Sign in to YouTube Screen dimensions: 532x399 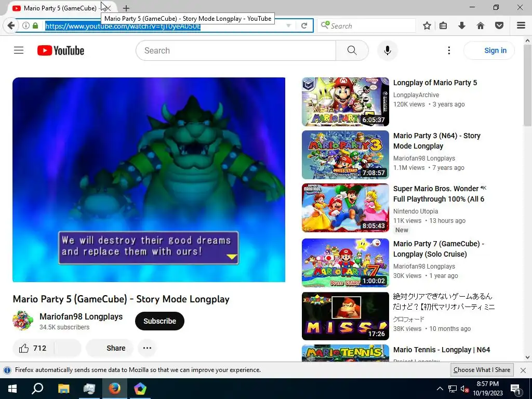(x=489, y=50)
